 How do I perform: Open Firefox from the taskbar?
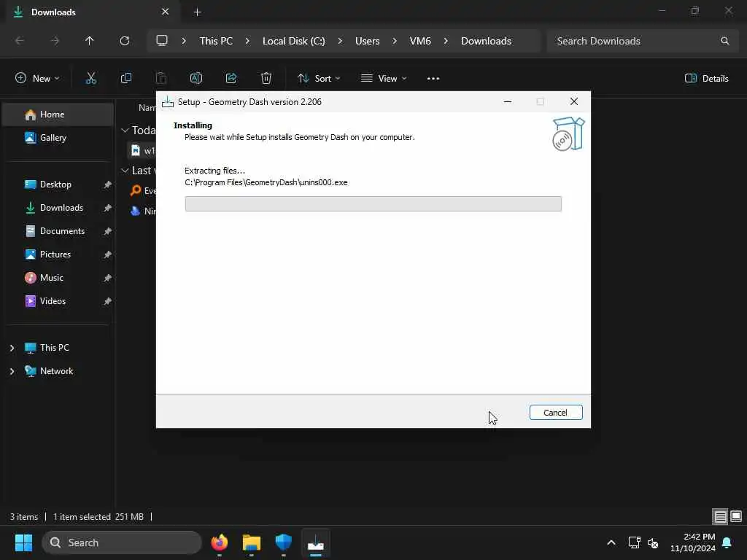click(219, 542)
